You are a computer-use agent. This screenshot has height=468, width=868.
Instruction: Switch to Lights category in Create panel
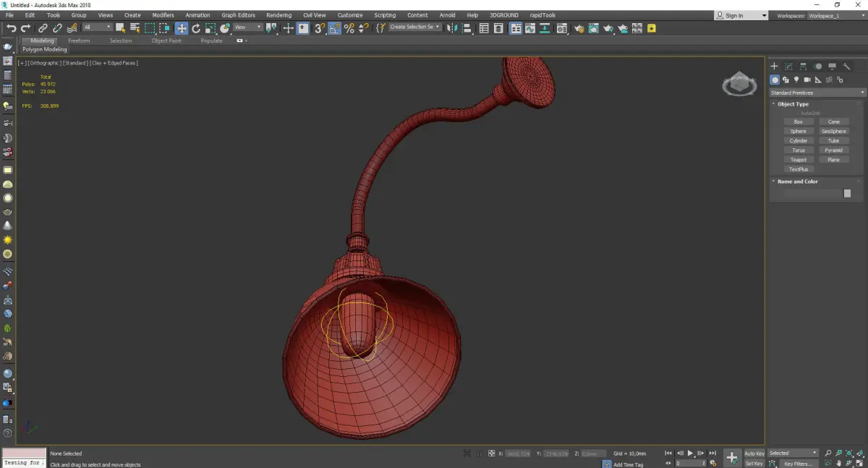coord(796,80)
